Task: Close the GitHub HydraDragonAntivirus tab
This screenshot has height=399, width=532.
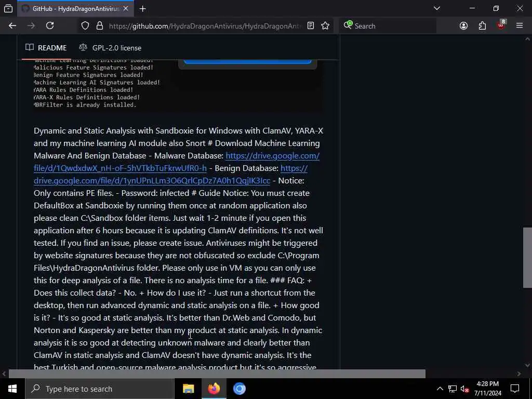Action: point(126,8)
